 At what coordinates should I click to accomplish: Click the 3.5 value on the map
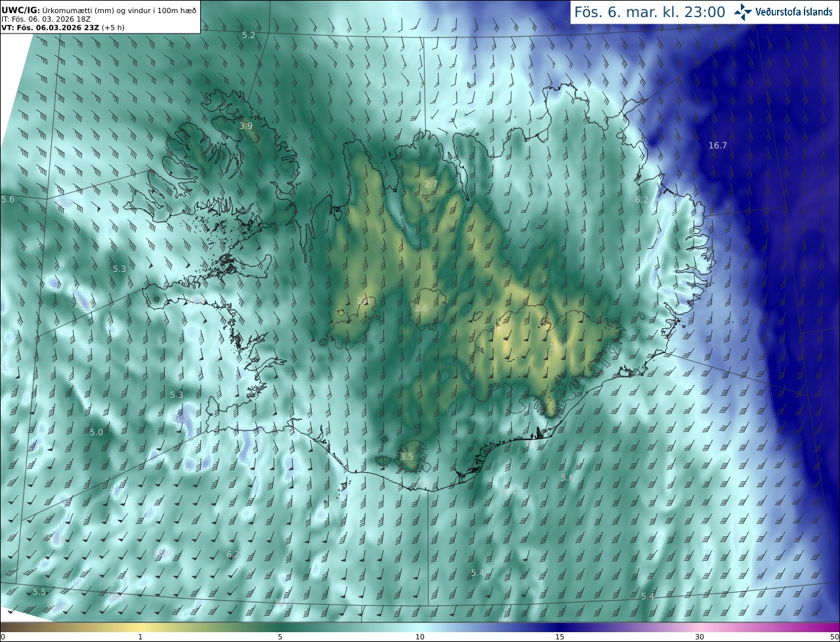(x=407, y=456)
